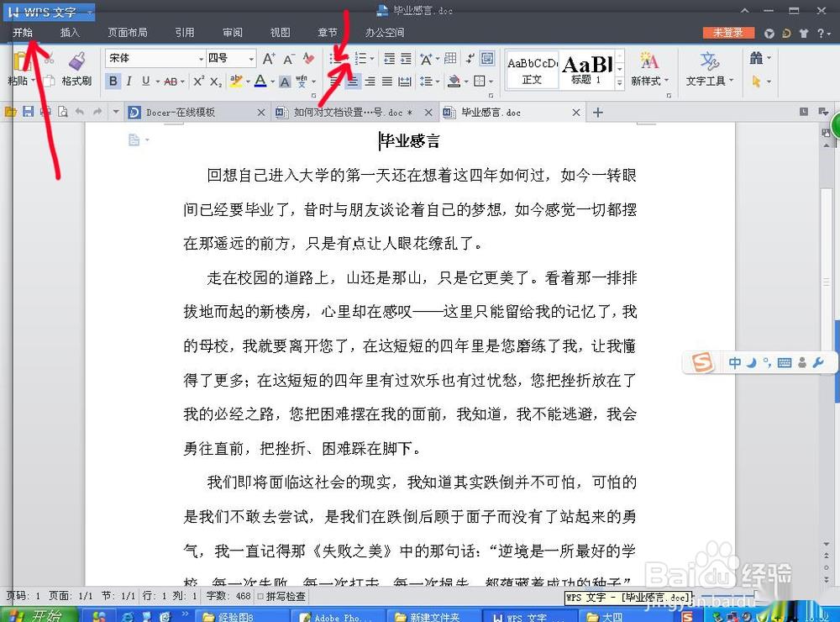Click the paragraph shading paint bucket swatch
The height and width of the screenshot is (622, 840).
(x=454, y=82)
